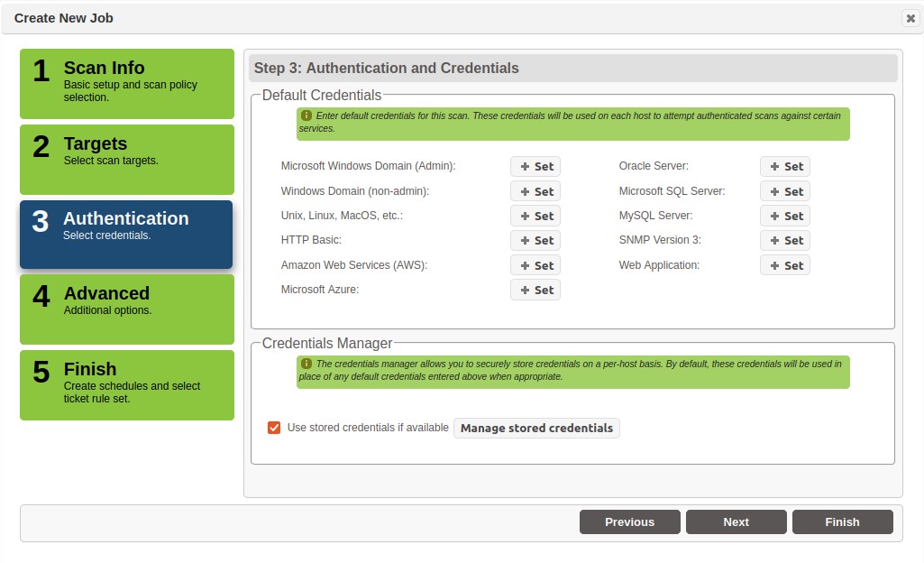Open step 4 Advanced options
Screen dimensions: 924x563
(x=127, y=309)
